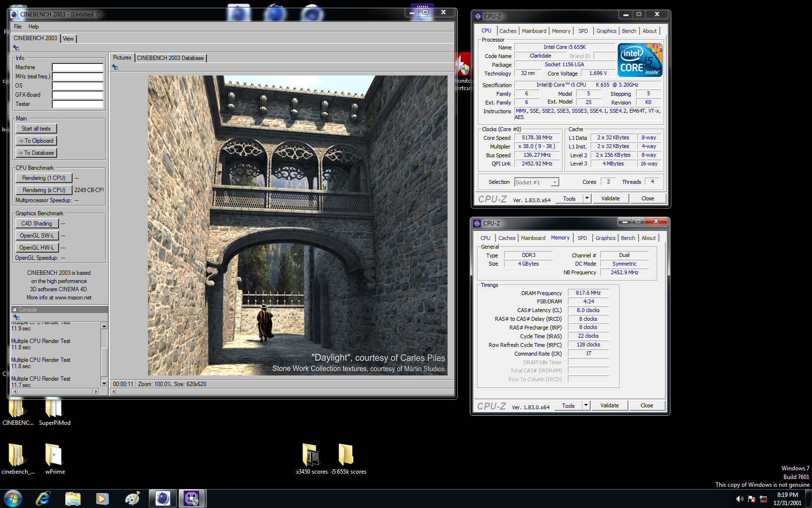Open the Socket #1 selection dropdown
812x508 pixels.
[x=555, y=182]
